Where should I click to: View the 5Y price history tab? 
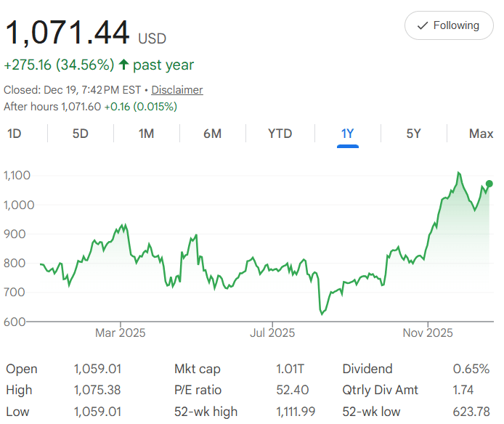click(413, 134)
